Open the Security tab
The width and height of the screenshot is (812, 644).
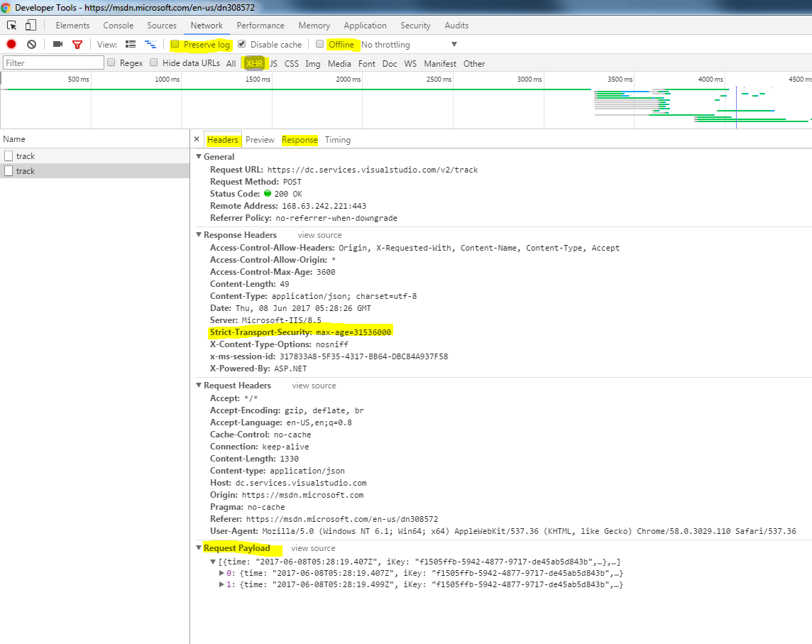click(415, 26)
